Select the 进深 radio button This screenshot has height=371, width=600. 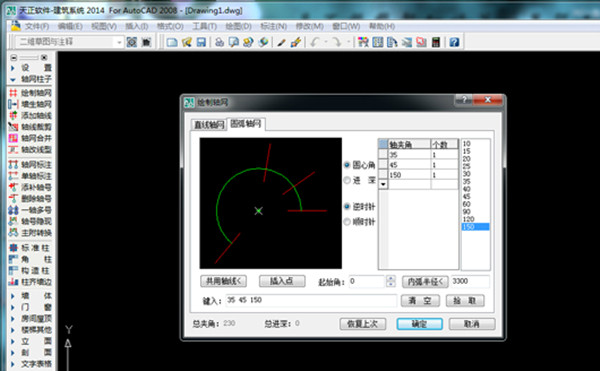click(347, 180)
